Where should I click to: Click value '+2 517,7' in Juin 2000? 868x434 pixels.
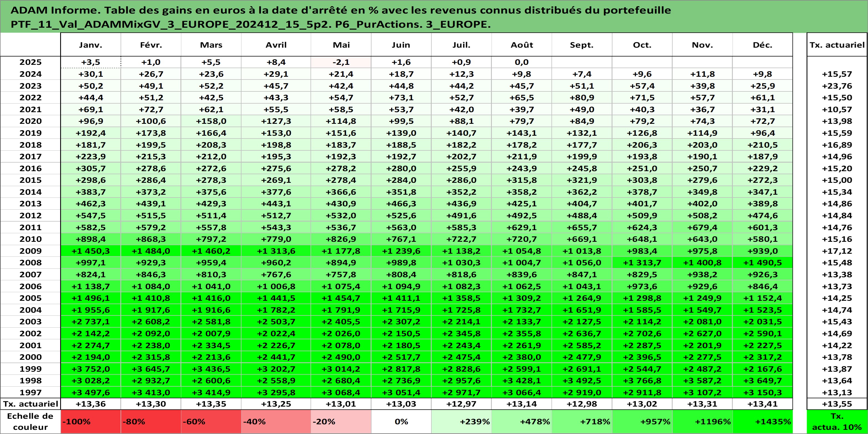tap(401, 357)
